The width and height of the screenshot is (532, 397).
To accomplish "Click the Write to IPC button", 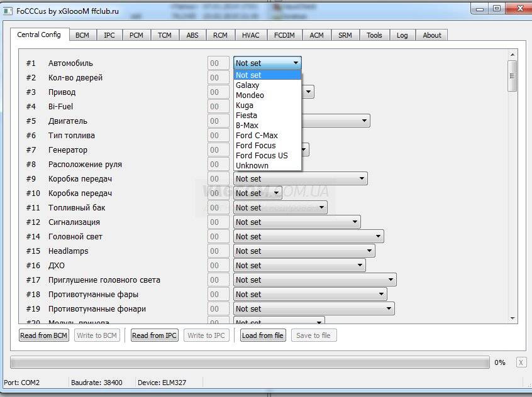I will (x=206, y=335).
